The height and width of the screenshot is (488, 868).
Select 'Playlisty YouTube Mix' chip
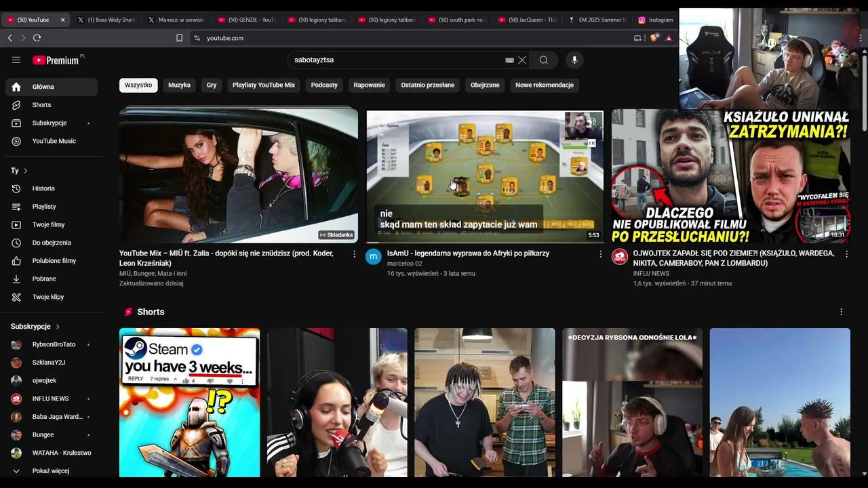tap(264, 85)
